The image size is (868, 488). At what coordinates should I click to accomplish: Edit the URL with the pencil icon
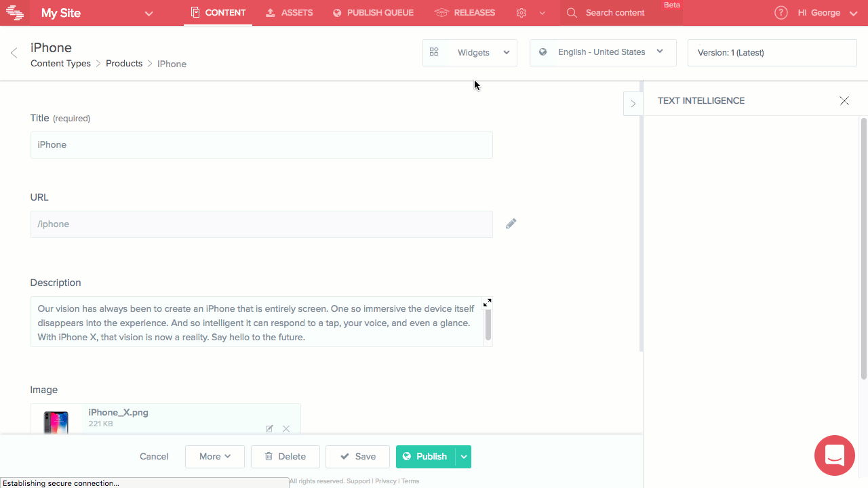click(x=511, y=224)
